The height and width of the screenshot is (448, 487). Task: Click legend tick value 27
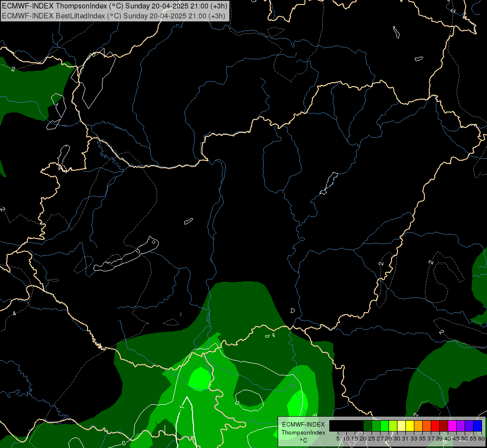[x=380, y=439]
